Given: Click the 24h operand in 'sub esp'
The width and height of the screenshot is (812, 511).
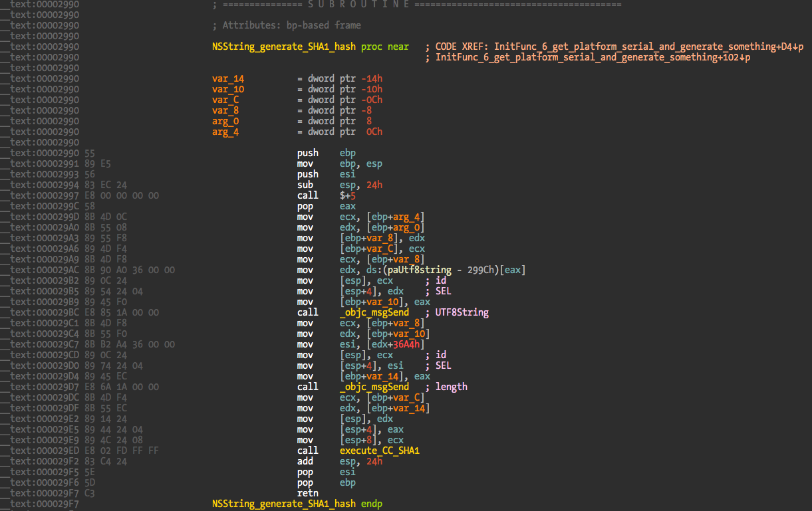Looking at the screenshot, I should point(374,185).
